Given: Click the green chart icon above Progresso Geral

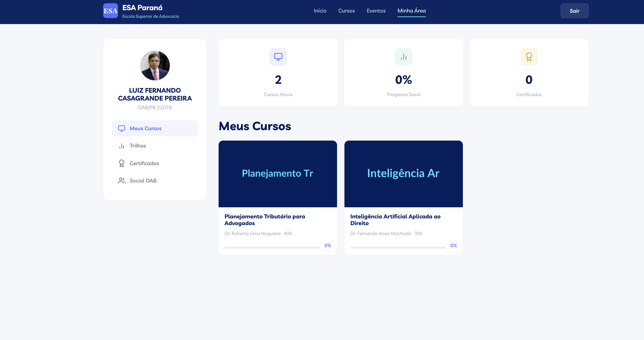Looking at the screenshot, I should pos(403,57).
